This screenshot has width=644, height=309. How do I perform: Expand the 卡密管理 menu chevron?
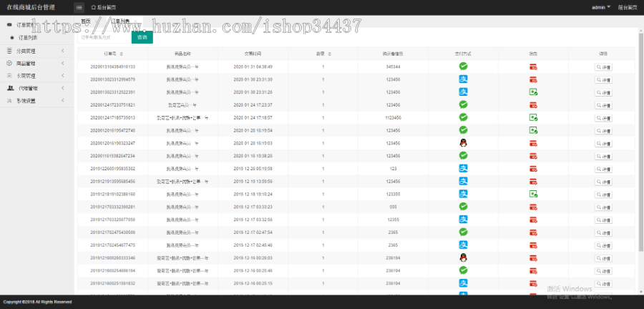tap(63, 76)
